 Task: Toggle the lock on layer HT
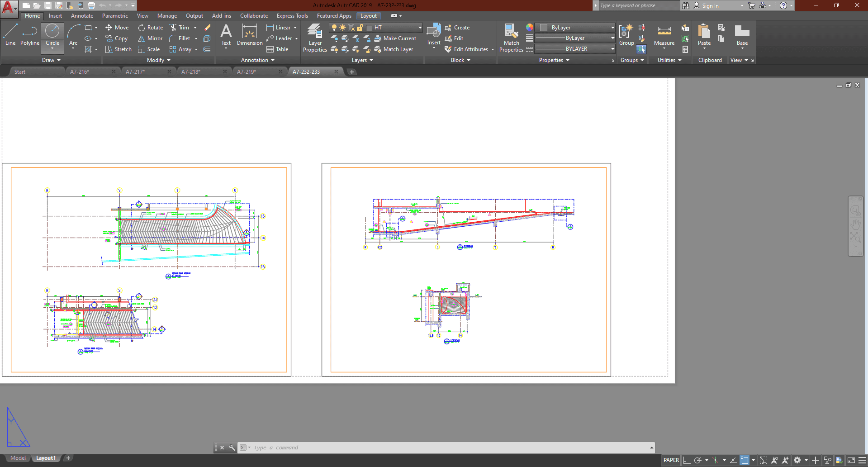click(360, 28)
